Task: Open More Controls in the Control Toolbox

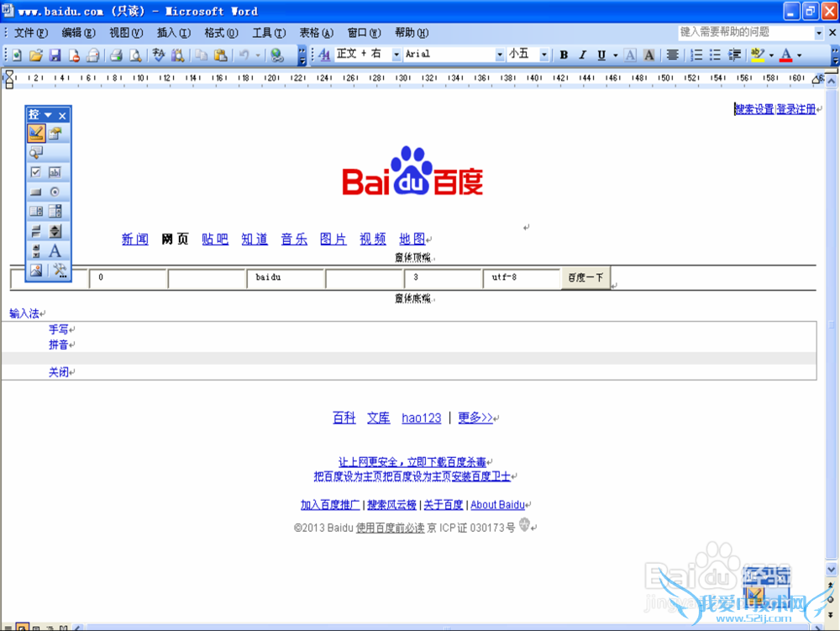Action: coord(60,270)
